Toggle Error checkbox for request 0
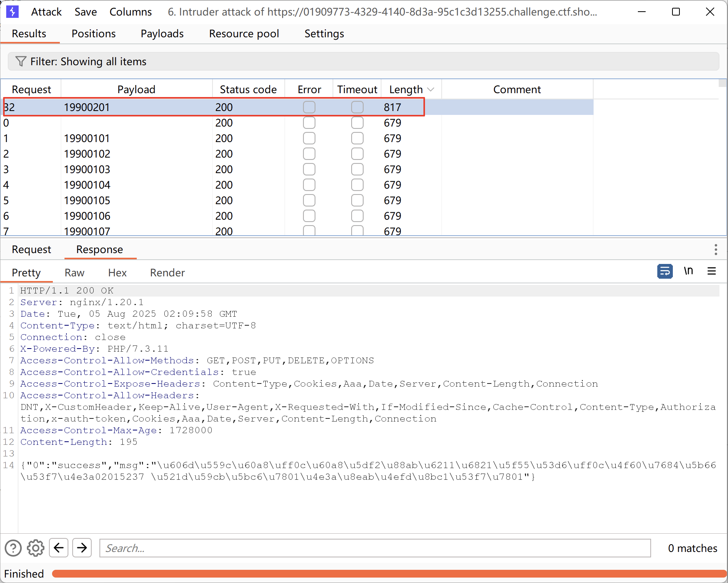 (309, 123)
